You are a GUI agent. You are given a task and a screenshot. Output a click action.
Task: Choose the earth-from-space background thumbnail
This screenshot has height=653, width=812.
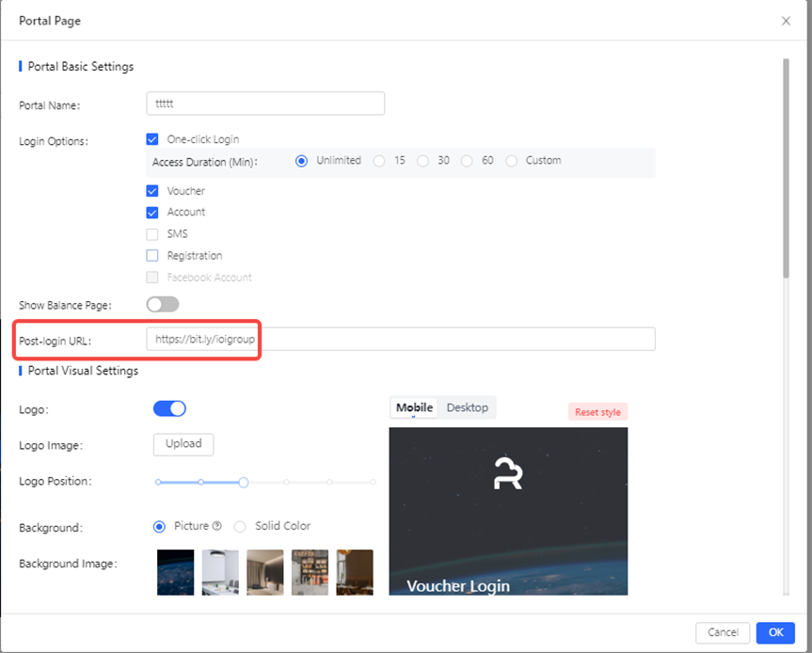[x=175, y=572]
